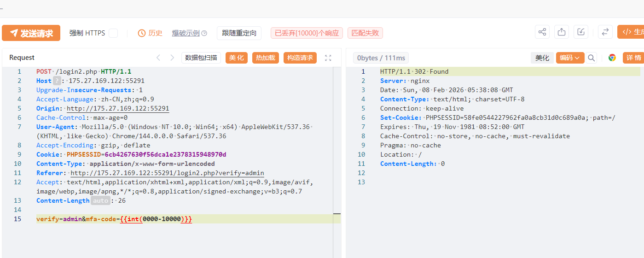Screen dimensions: 644x258
Task: Click the share icon in top toolbar
Action: 542,32
